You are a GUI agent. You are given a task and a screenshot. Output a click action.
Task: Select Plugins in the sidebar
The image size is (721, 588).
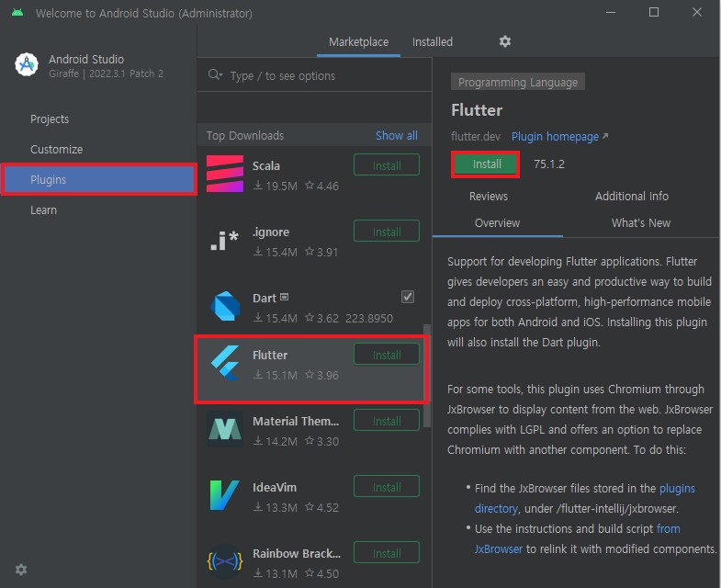coord(98,179)
